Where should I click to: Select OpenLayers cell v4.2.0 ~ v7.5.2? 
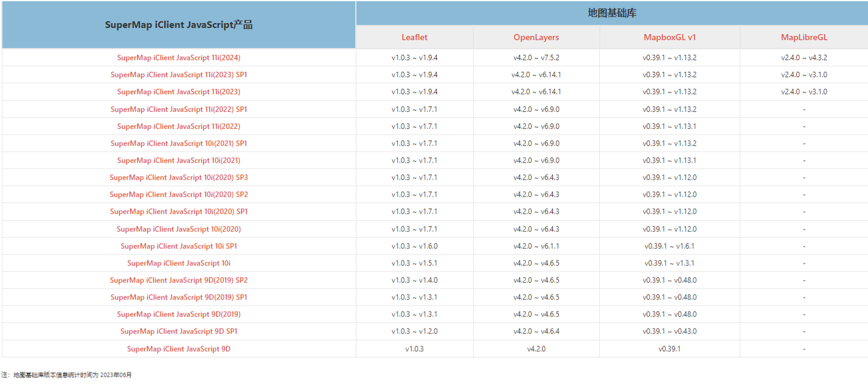point(536,58)
